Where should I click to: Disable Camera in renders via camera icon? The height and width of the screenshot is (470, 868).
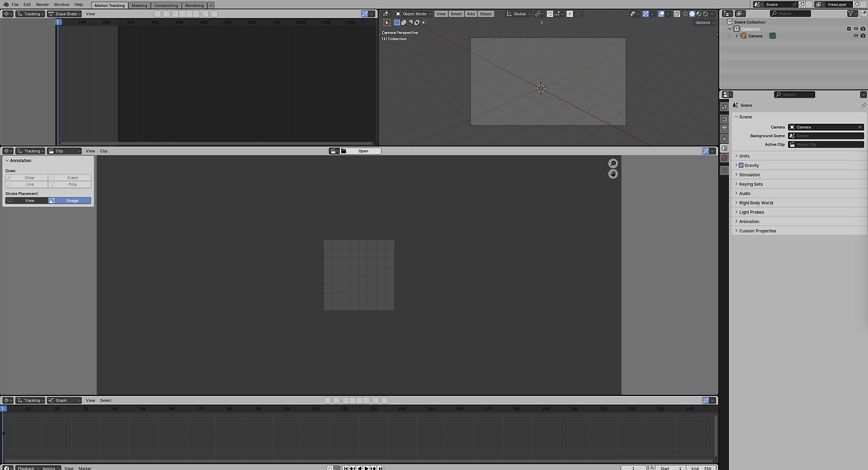pos(863,36)
